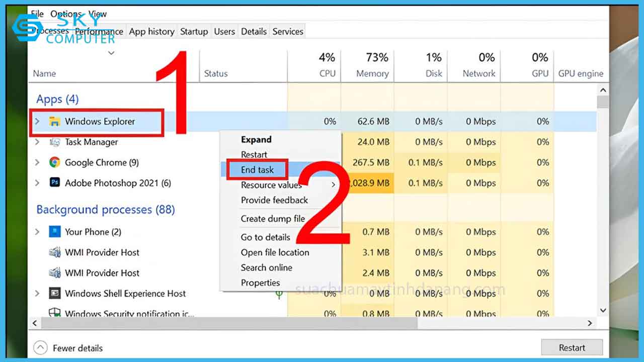The width and height of the screenshot is (644, 362).
Task: Expand the Your Phone (2) process group
Action: 37,232
